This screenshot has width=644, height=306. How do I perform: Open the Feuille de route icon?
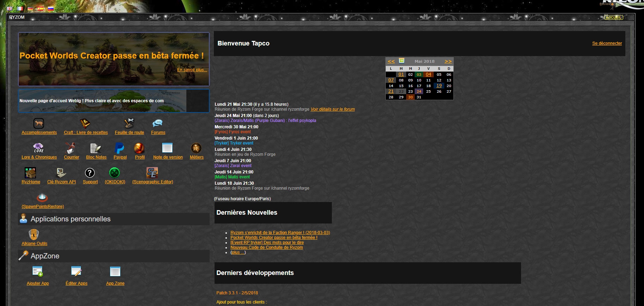129,123
